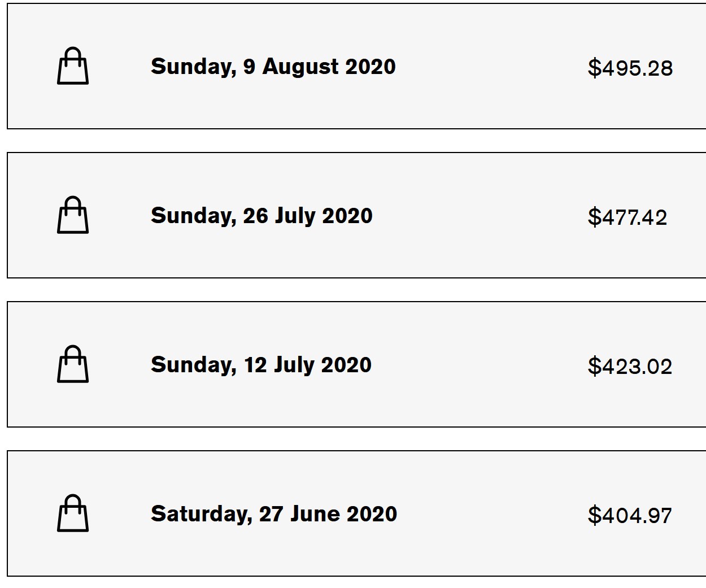Click shopping bag icon for 9 August order

pyautogui.click(x=73, y=66)
